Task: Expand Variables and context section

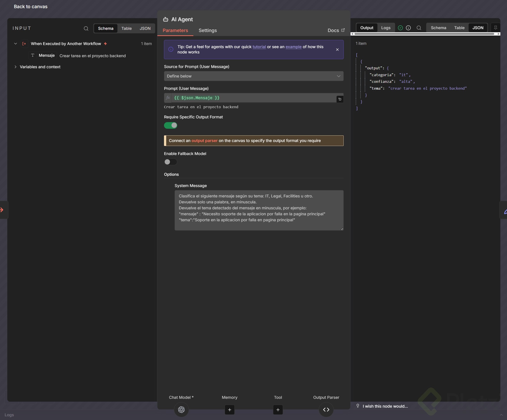Action: pos(15,67)
